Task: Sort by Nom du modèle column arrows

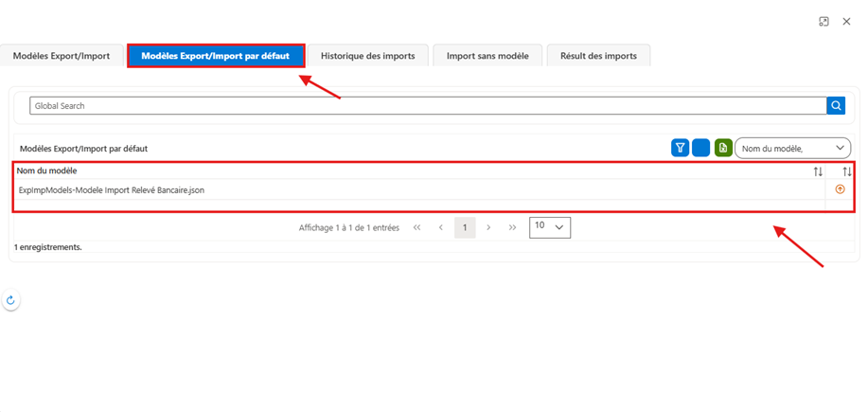Action: [818, 172]
